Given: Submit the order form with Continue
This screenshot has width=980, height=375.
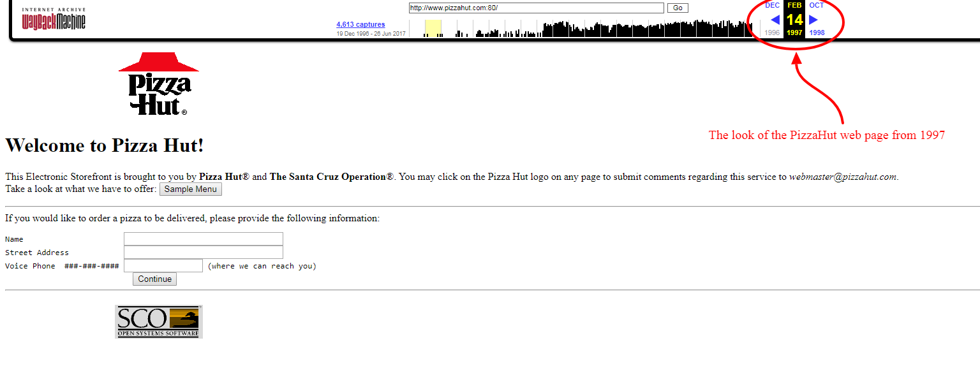Looking at the screenshot, I should pyautogui.click(x=154, y=279).
